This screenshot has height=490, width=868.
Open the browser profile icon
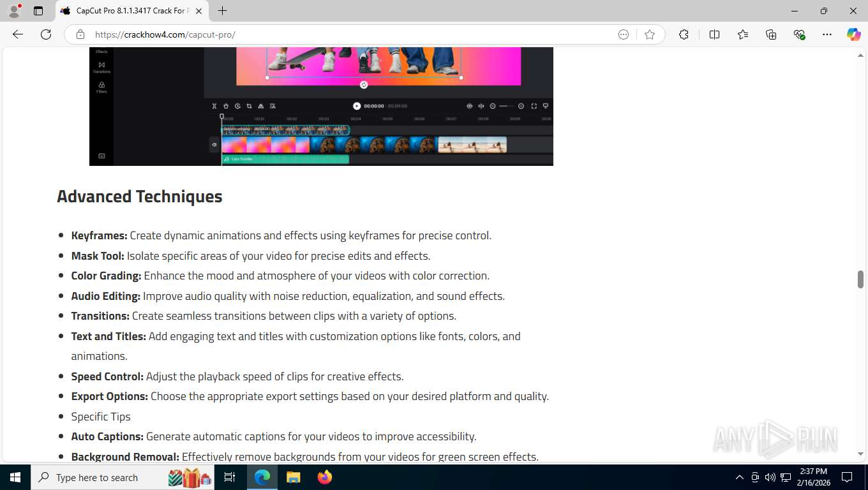point(14,11)
